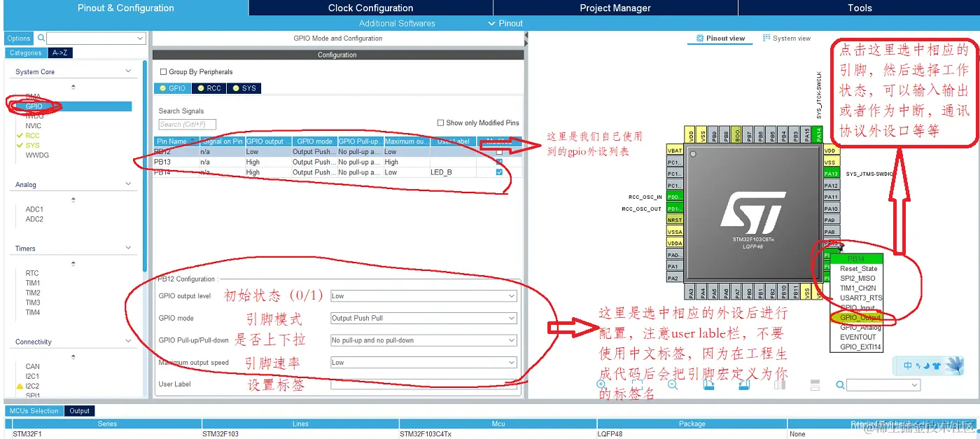Click the Options button
The width and height of the screenshot is (980, 439).
[19, 39]
